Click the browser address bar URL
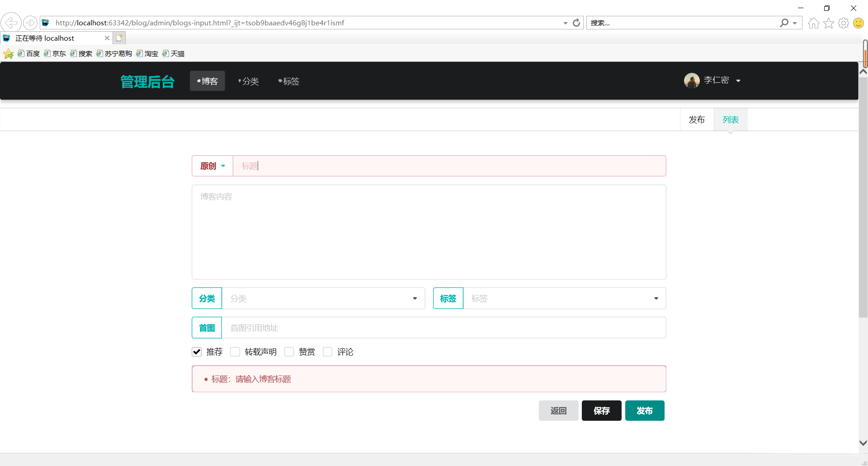 [200, 23]
